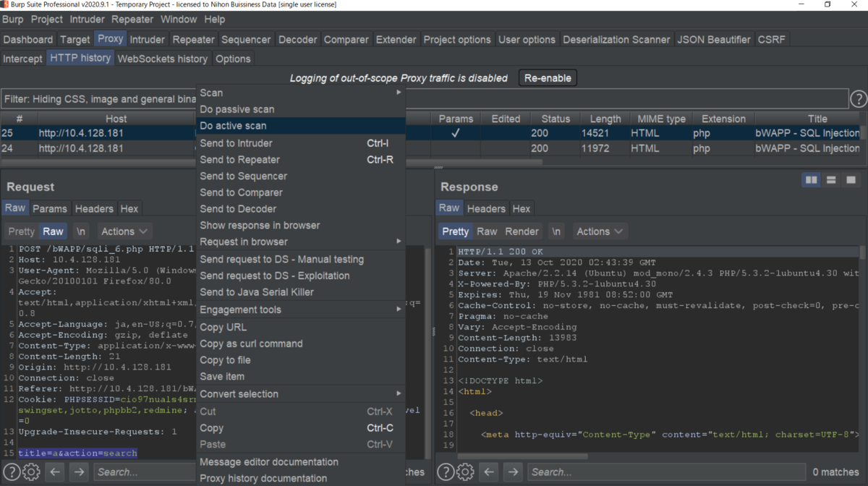Image resolution: width=868 pixels, height=486 pixels.
Task: Open Request Params tab
Action: (50, 208)
